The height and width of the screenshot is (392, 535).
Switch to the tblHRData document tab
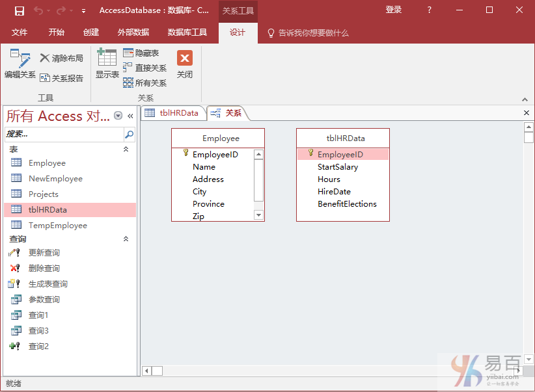coord(173,113)
